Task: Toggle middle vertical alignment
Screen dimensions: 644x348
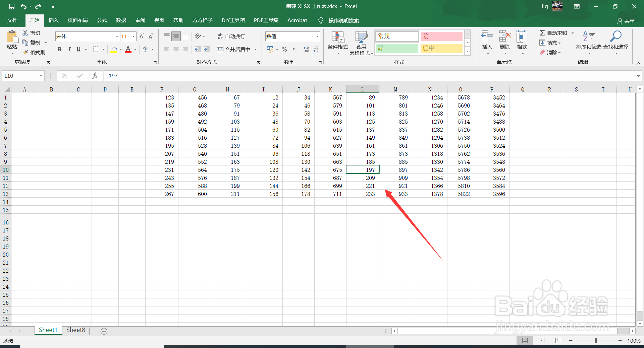Action: click(176, 36)
